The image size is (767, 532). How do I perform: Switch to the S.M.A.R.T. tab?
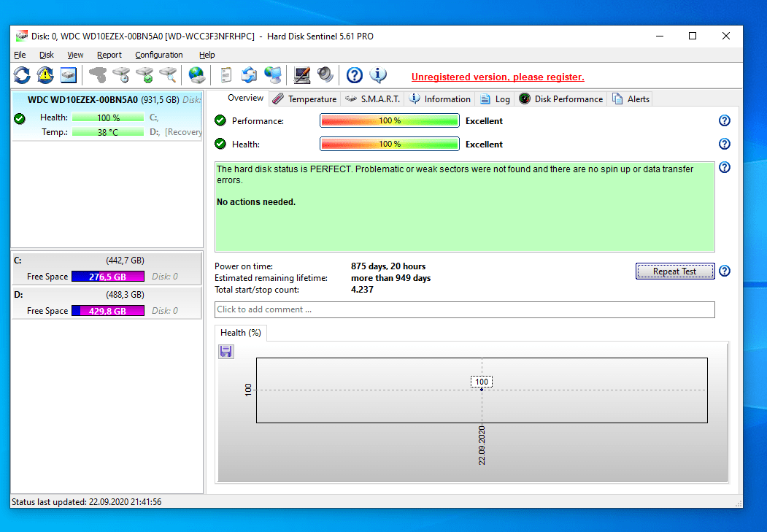[372, 99]
